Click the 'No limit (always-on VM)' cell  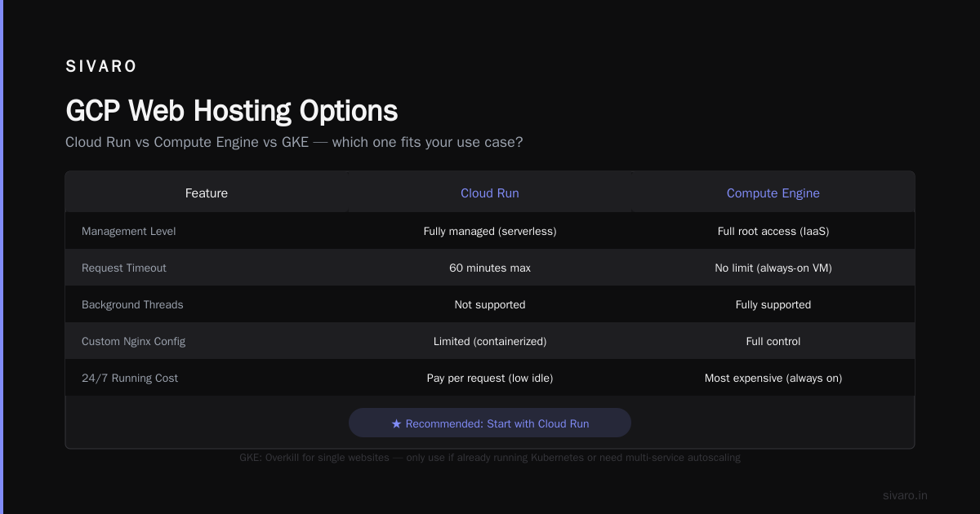773,268
